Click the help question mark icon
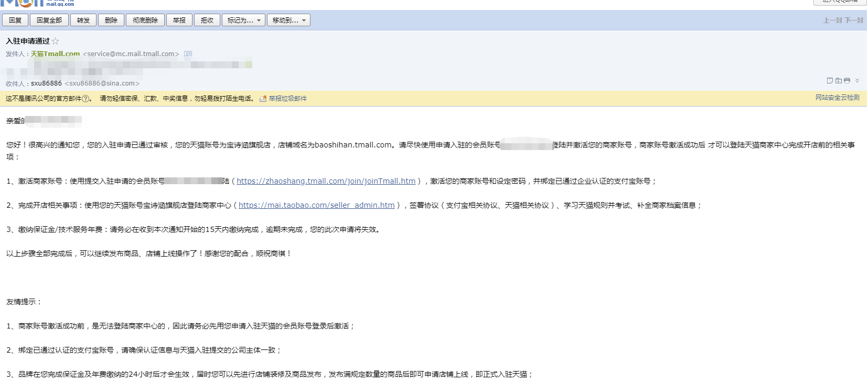The height and width of the screenshot is (392, 868). coord(85,99)
